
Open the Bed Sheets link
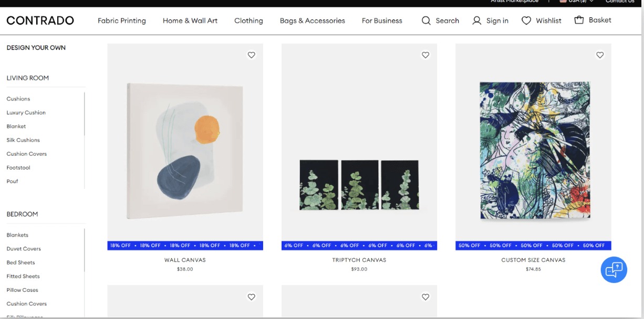20,262
